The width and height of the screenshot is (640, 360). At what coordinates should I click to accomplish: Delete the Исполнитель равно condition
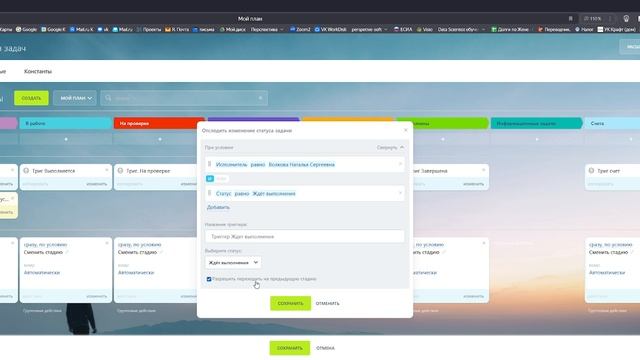[x=400, y=164]
